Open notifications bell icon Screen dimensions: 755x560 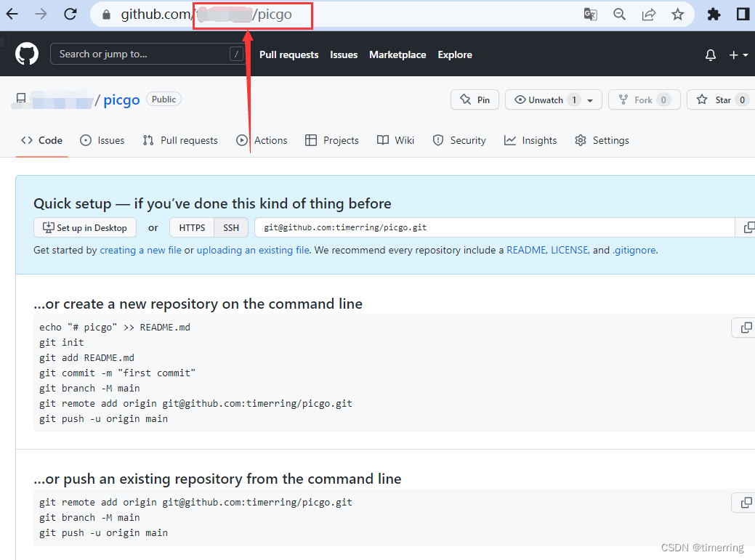[x=710, y=55]
